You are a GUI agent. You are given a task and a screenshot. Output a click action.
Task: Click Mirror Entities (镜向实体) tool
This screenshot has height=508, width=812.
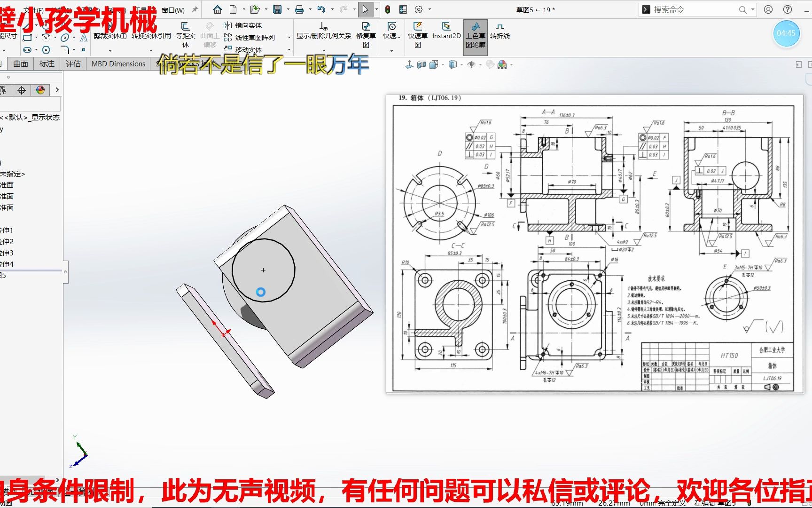click(x=243, y=25)
